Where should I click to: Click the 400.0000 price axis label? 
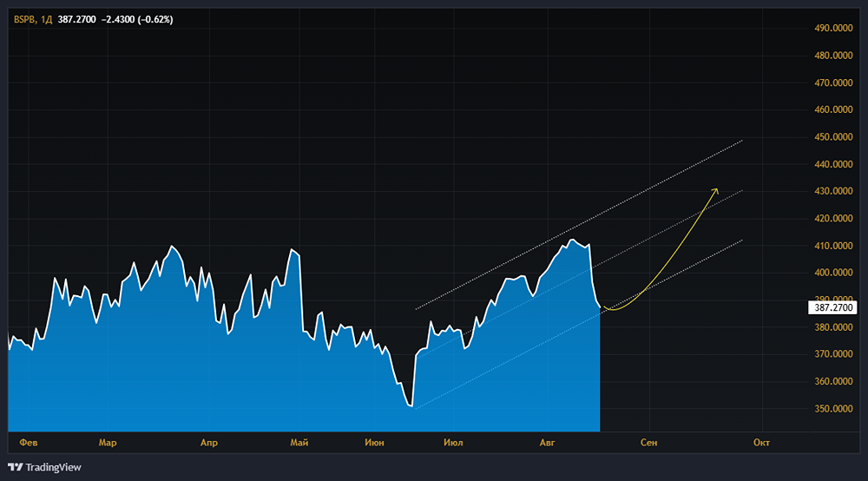click(833, 273)
